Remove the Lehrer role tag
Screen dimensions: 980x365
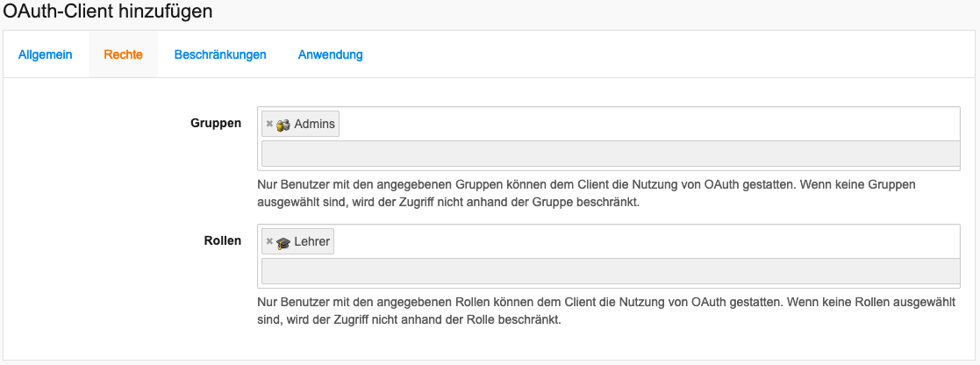[269, 241]
